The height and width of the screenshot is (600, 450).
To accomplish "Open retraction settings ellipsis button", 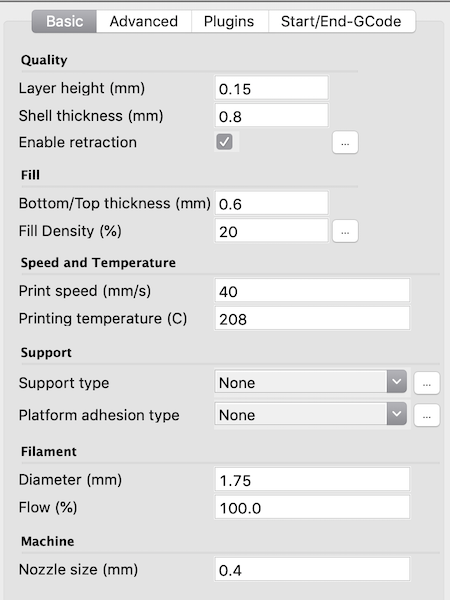I will [345, 142].
